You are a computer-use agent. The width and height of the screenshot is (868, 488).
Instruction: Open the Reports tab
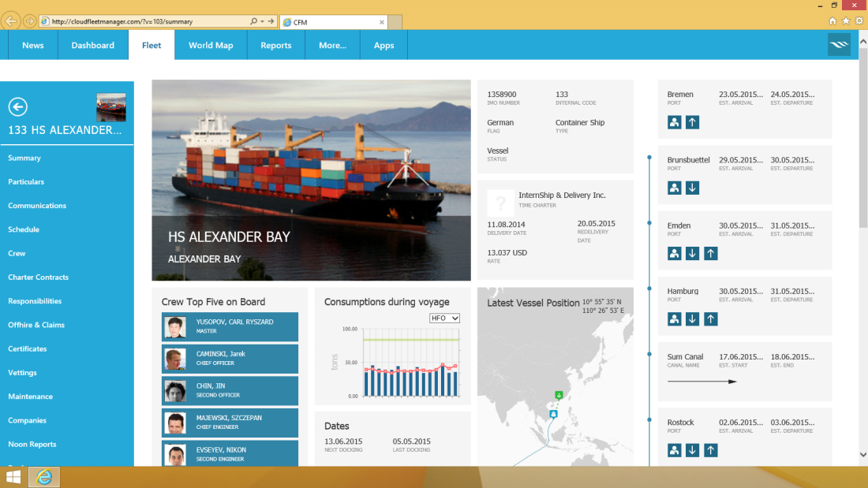point(276,45)
